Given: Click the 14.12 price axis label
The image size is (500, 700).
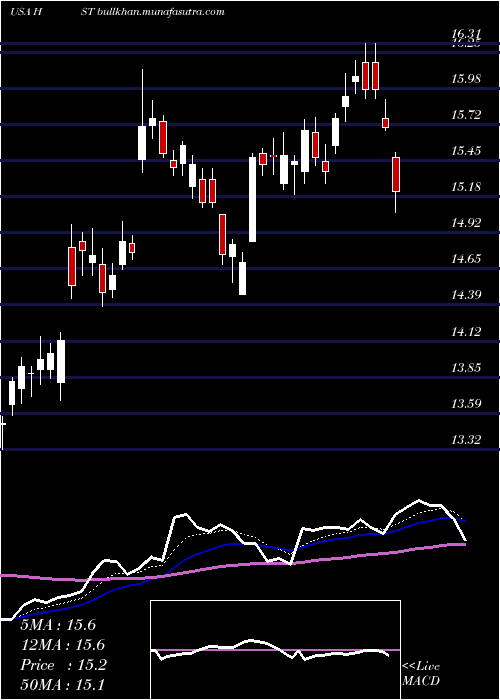Looking at the screenshot, I should [466, 332].
